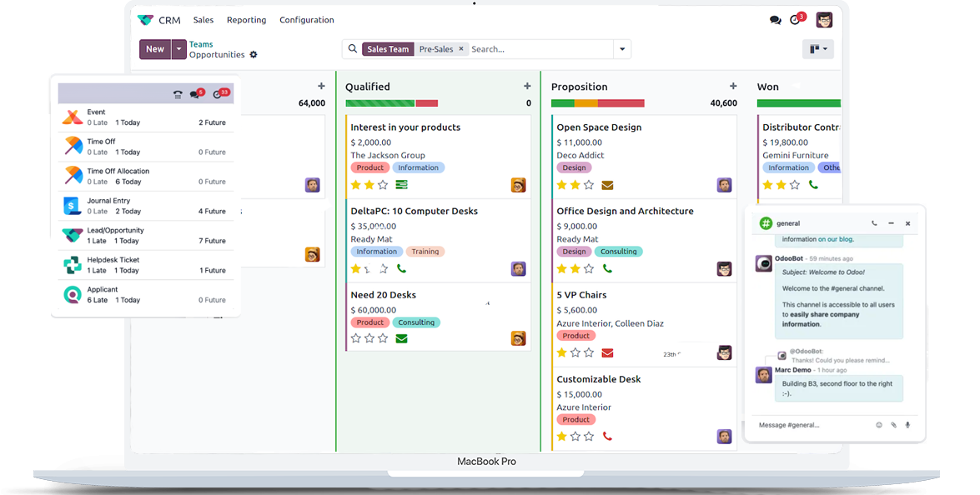Toggle third star on Interest in your products

point(383,185)
